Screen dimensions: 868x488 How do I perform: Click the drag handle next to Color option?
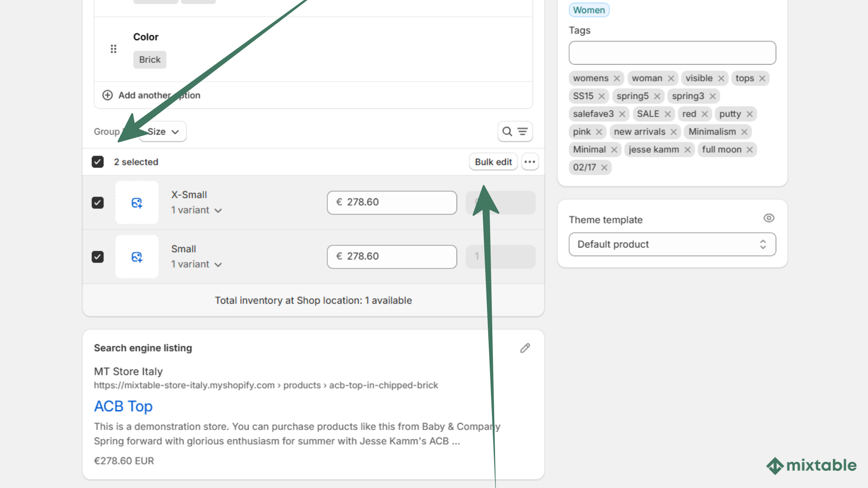coord(113,49)
